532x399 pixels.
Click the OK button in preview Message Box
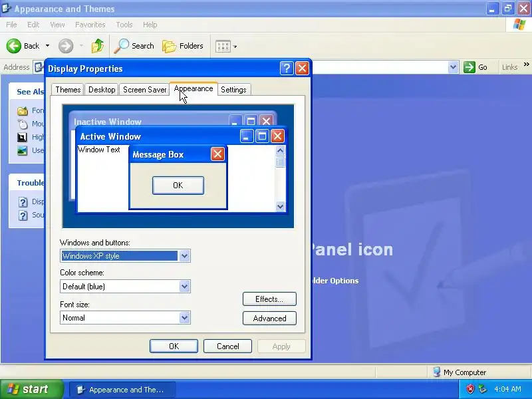[178, 186]
